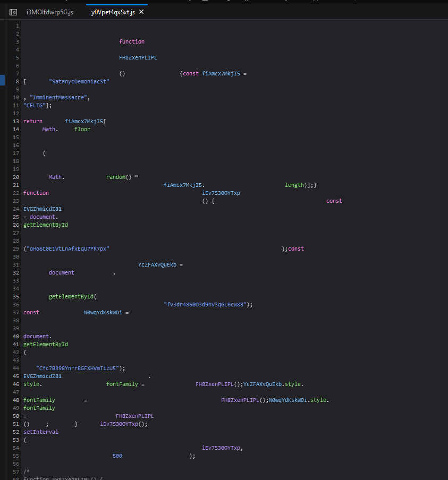Toggle the file navigator sidebar icon
The height and width of the screenshot is (480, 448).
(13, 12)
